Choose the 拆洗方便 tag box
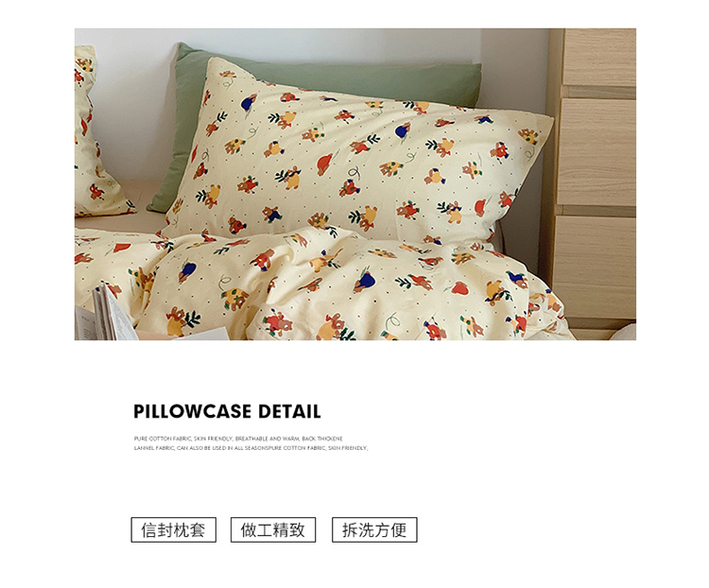Image resolution: width=709 pixels, height=588 pixels. point(374,529)
